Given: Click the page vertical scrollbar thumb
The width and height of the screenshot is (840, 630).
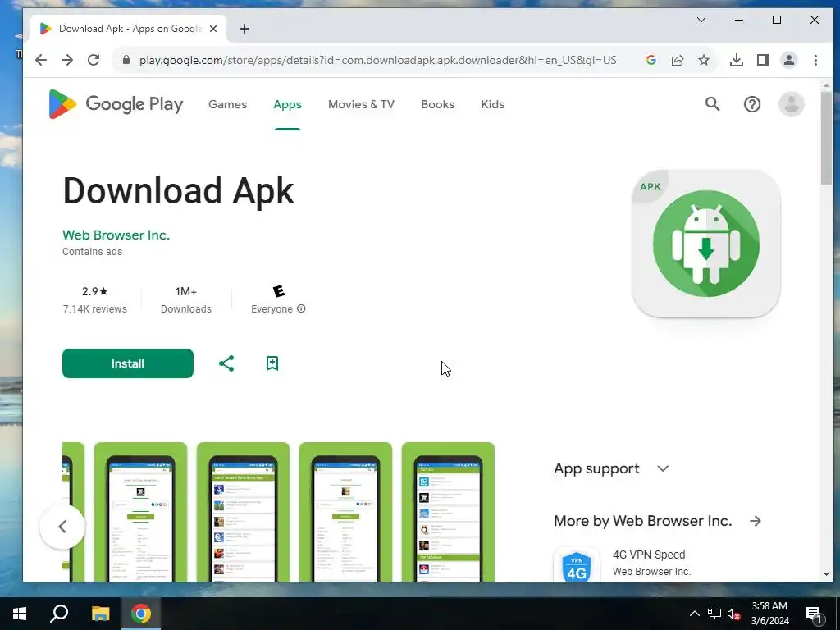Looking at the screenshot, I should click(826, 137).
